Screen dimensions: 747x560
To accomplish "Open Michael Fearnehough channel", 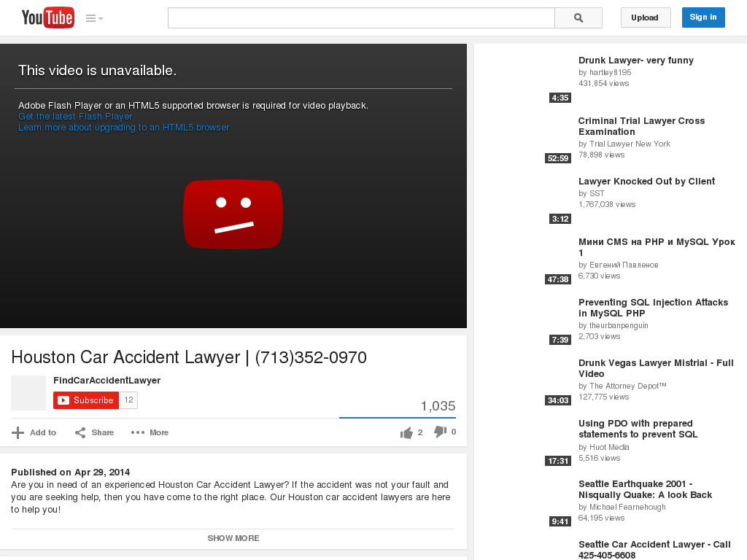I will [627, 507].
